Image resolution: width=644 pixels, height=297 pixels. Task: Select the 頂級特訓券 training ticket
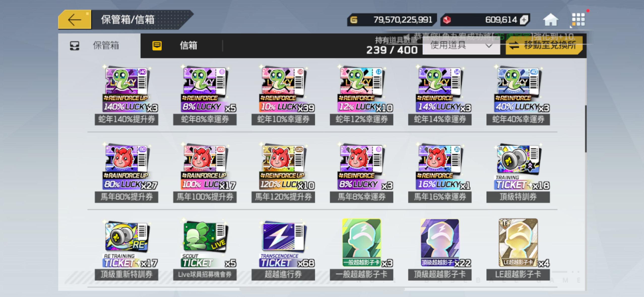pos(518,173)
